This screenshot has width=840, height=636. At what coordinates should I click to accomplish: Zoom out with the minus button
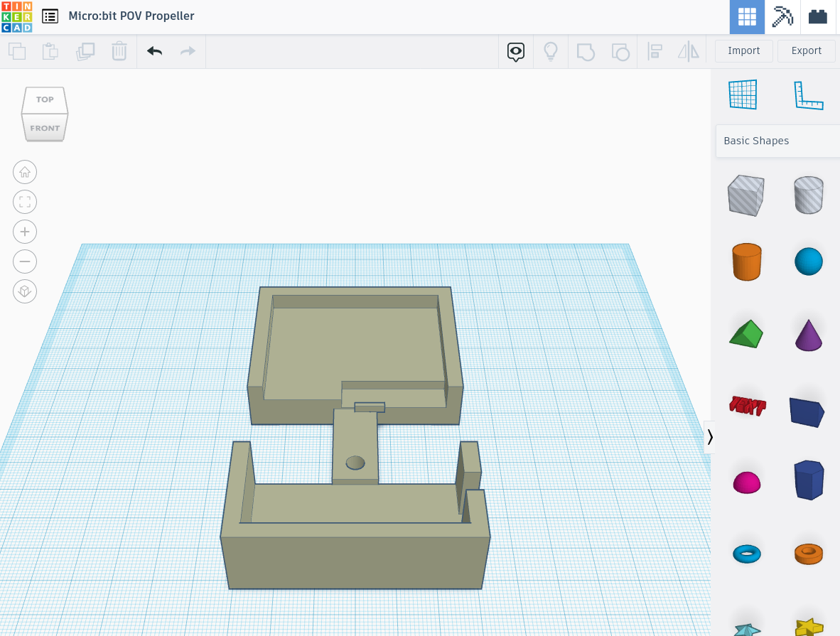pyautogui.click(x=25, y=262)
